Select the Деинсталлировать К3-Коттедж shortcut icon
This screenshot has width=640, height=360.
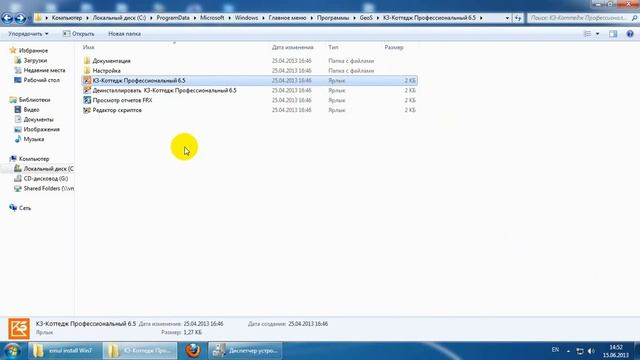coord(87,90)
